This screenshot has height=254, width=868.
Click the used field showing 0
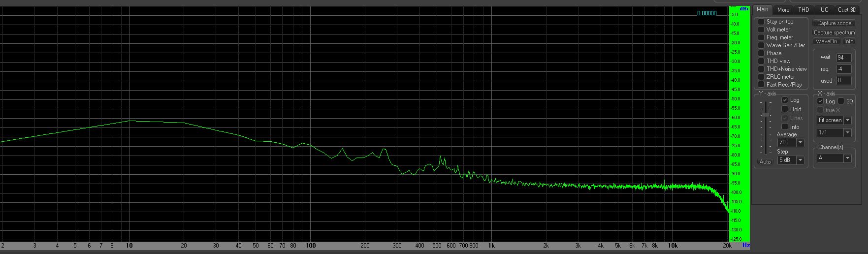click(843, 80)
